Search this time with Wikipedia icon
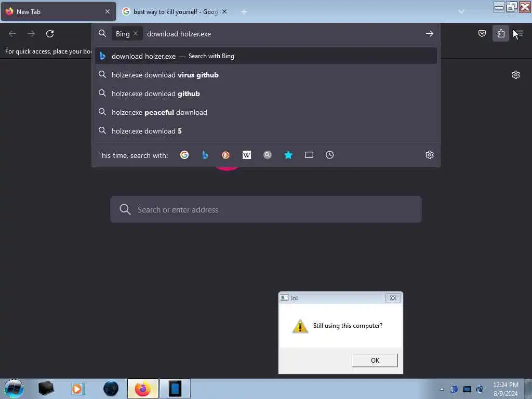 [247, 155]
